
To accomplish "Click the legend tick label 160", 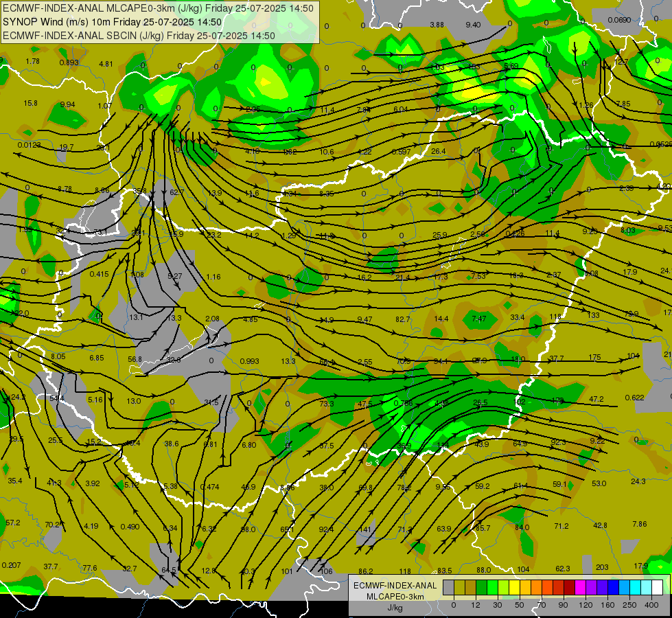I will click(x=607, y=605).
